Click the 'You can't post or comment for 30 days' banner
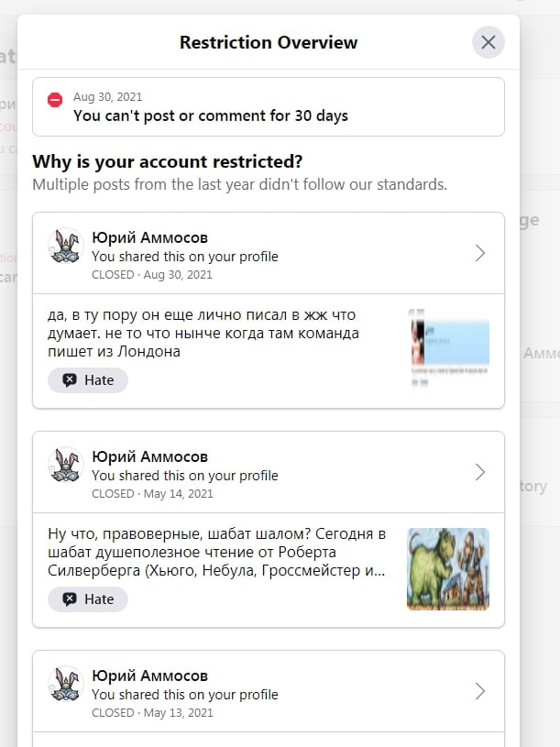The width and height of the screenshot is (560, 747). click(x=269, y=106)
